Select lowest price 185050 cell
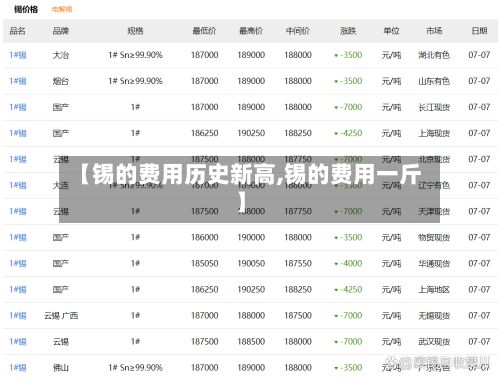Viewport: 500px width, 380px height. 204,263
